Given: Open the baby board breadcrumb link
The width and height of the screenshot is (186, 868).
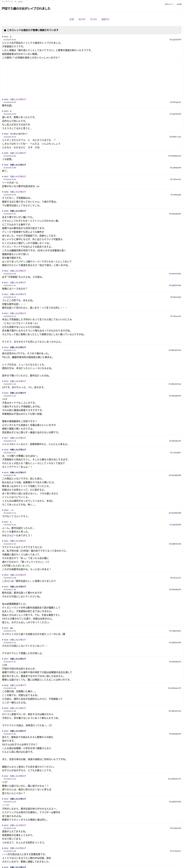Looking at the screenshot, I should pos(20,2).
